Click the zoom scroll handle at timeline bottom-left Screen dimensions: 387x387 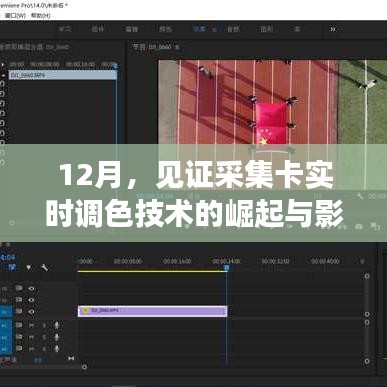point(84,367)
